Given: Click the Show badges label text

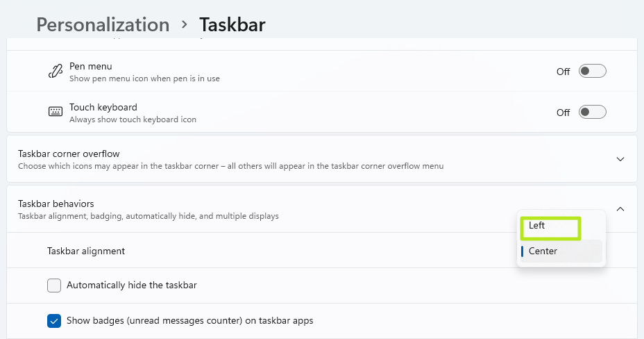Looking at the screenshot, I should (x=189, y=321).
